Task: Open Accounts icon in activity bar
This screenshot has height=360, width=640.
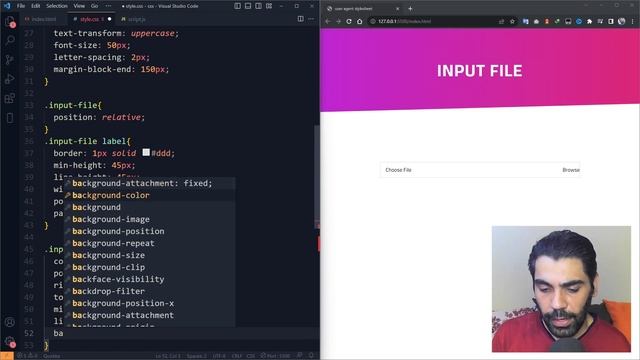Action: tap(10, 322)
